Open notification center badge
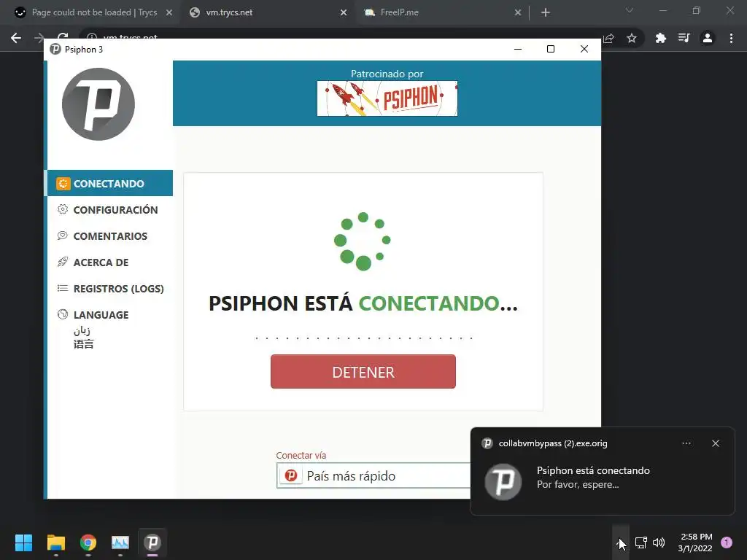The height and width of the screenshot is (560, 747). pos(727,542)
